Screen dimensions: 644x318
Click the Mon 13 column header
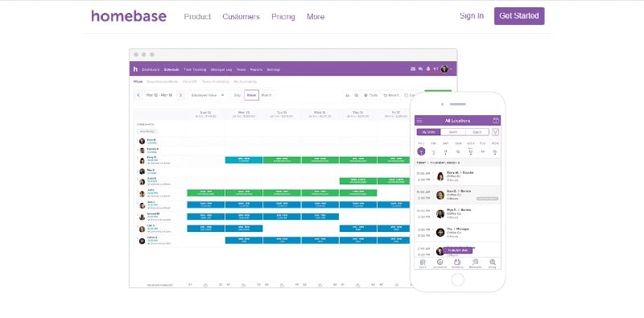(x=244, y=114)
